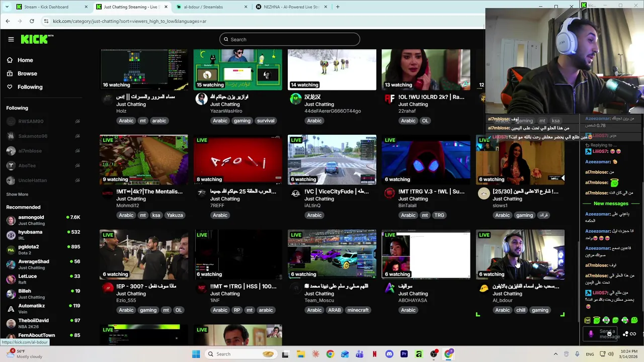Click the Yakuza tag under Mohmdi12
Viewport: 644px width, 362px height.
pyautogui.click(x=175, y=215)
